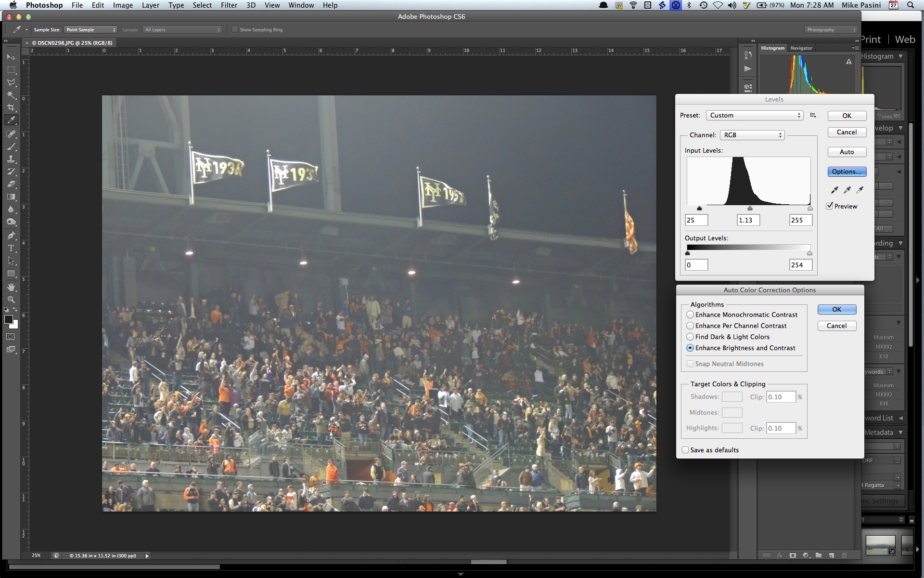Select the Horizontal Type tool
The image size is (924, 578).
pos(11,248)
